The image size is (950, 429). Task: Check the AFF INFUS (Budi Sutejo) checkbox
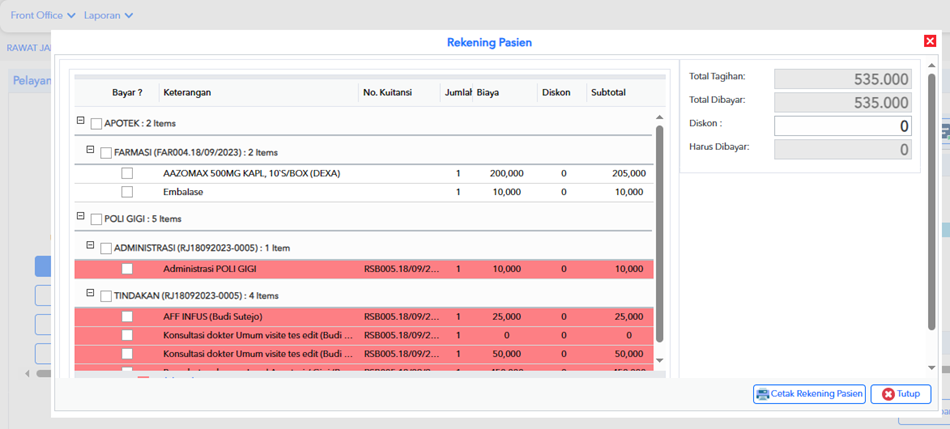[127, 316]
